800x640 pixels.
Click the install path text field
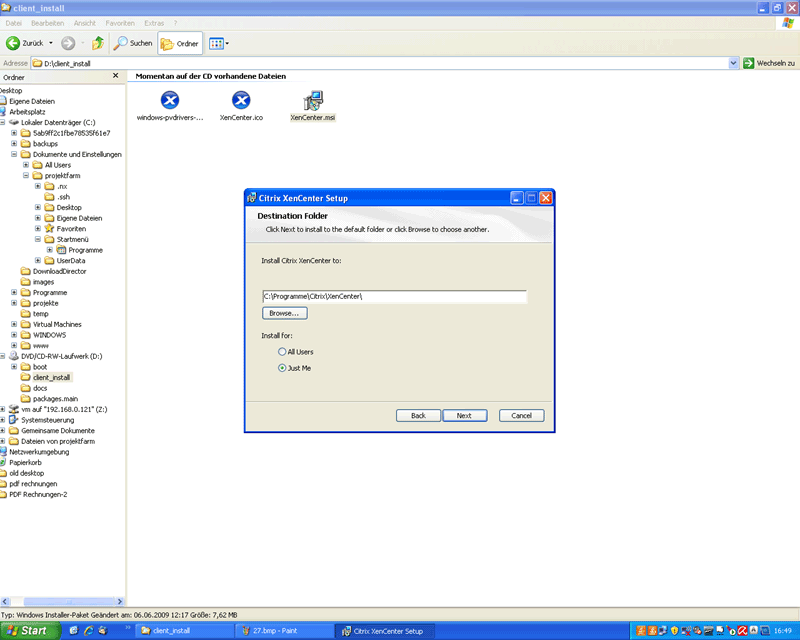point(394,297)
